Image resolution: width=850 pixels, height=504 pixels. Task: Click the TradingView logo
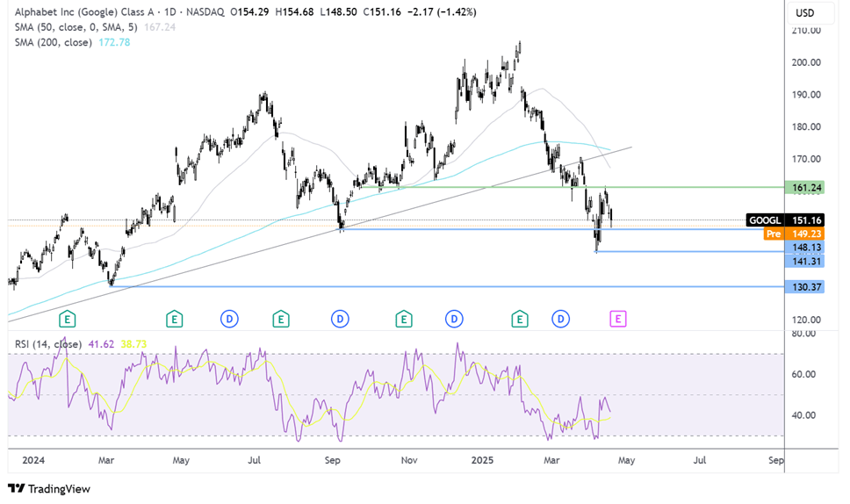[x=49, y=488]
